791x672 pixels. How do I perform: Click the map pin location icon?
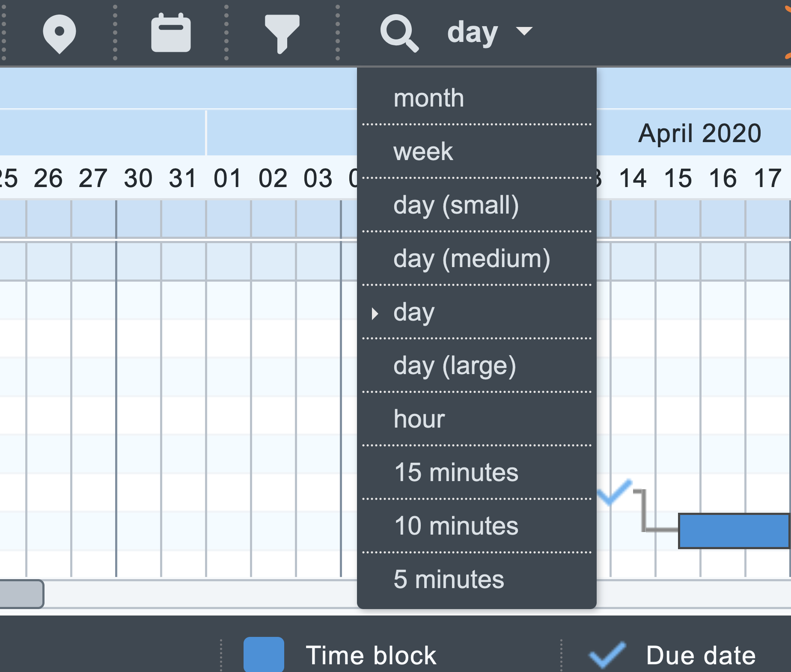[x=60, y=33]
